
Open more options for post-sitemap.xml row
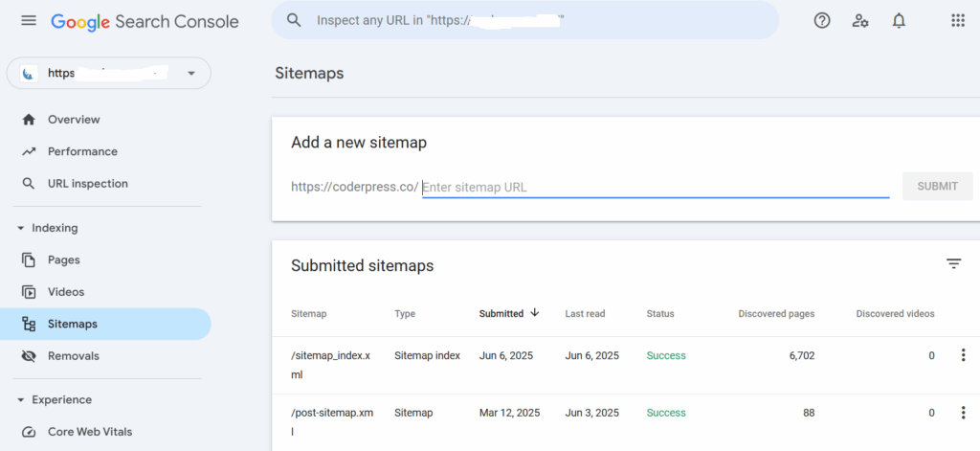963,413
